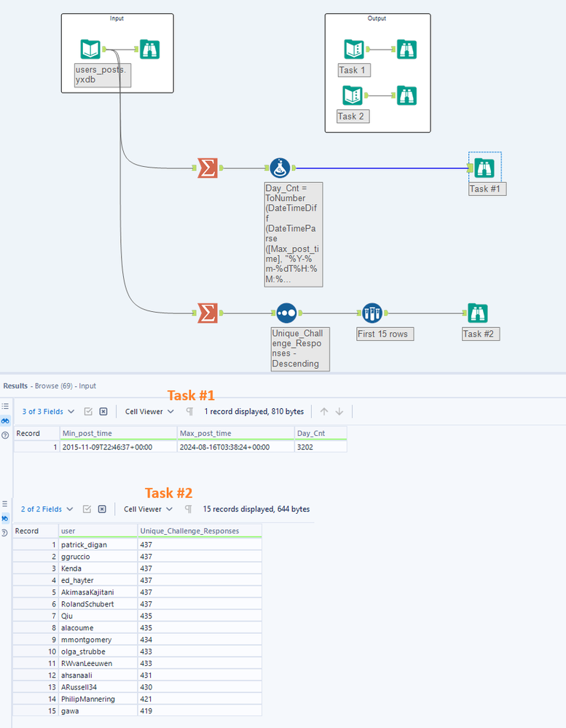Click the messages list icon in Task #1 results
This screenshot has height=728, width=566.
click(x=5, y=406)
